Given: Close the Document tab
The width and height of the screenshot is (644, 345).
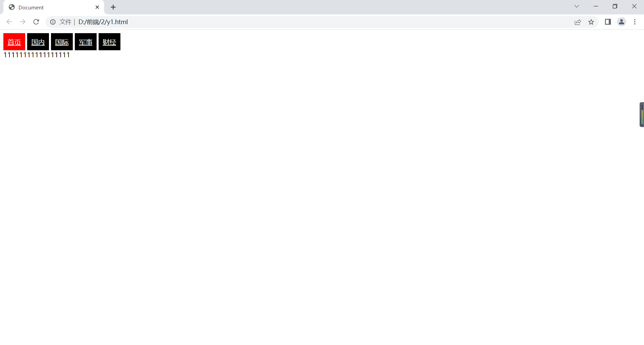Looking at the screenshot, I should click(97, 7).
